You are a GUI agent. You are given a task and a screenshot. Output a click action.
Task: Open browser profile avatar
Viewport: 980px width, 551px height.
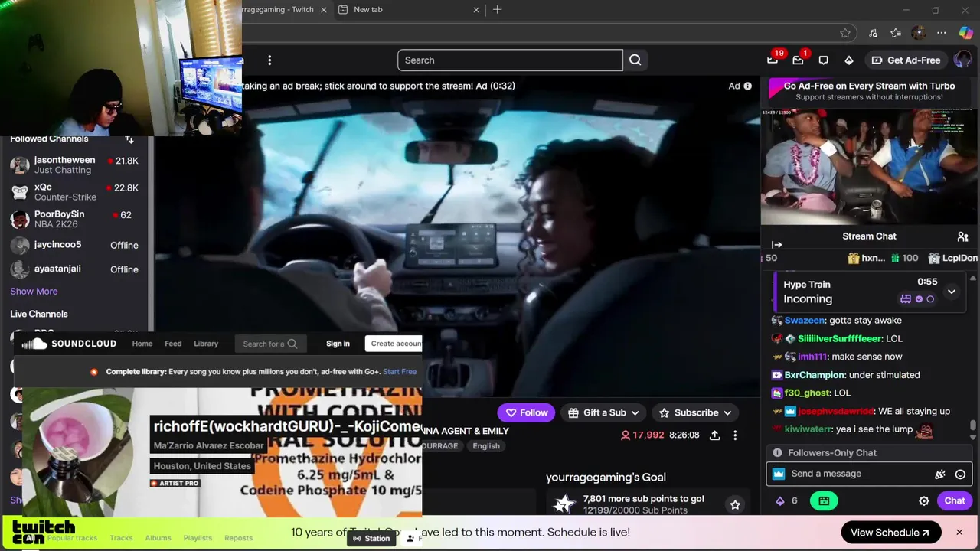(919, 33)
